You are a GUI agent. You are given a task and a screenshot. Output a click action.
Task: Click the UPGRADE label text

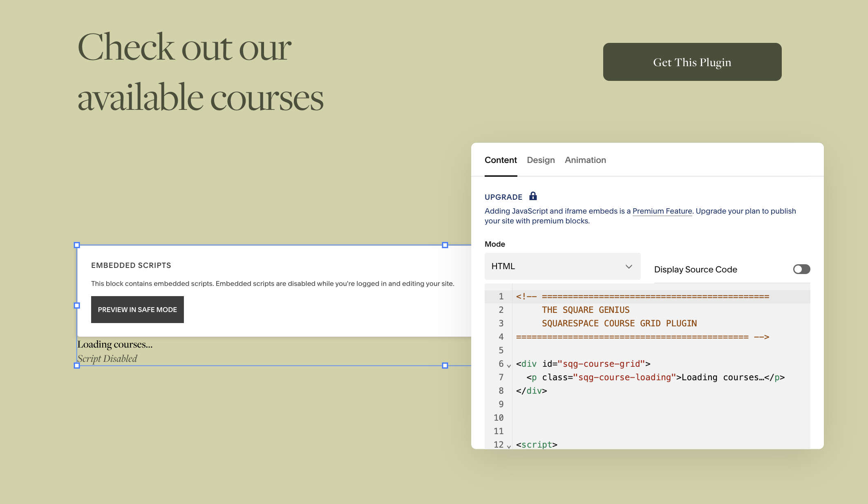tap(503, 197)
